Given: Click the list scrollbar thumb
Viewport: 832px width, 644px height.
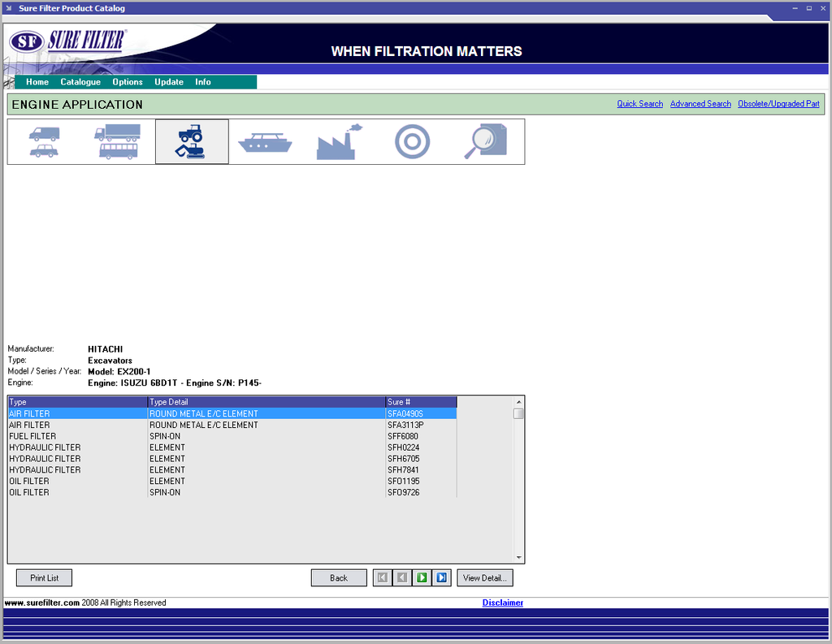Looking at the screenshot, I should [x=518, y=414].
